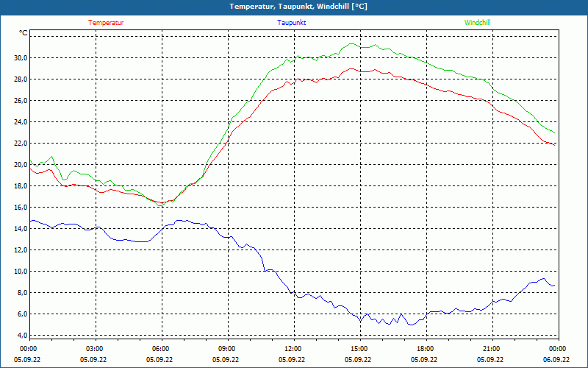588x368 pixels.
Task: Click the '05.09.22' date under 06:00
Action: coord(159,359)
